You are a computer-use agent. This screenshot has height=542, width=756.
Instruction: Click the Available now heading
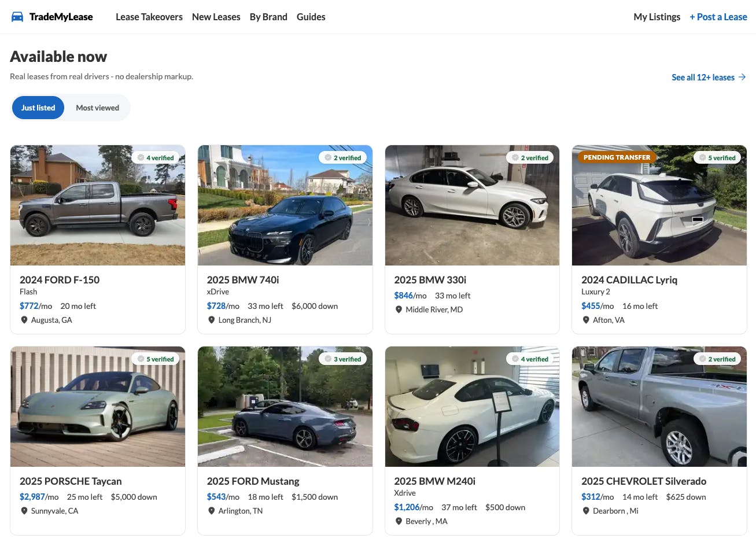[x=58, y=57]
